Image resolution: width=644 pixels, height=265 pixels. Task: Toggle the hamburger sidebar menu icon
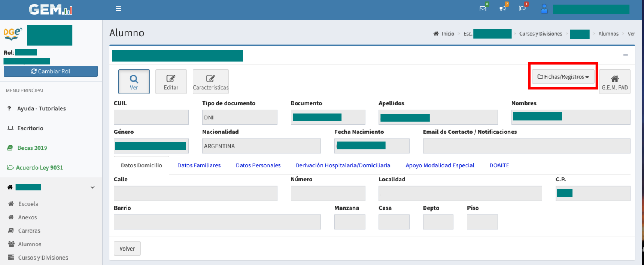(x=118, y=9)
